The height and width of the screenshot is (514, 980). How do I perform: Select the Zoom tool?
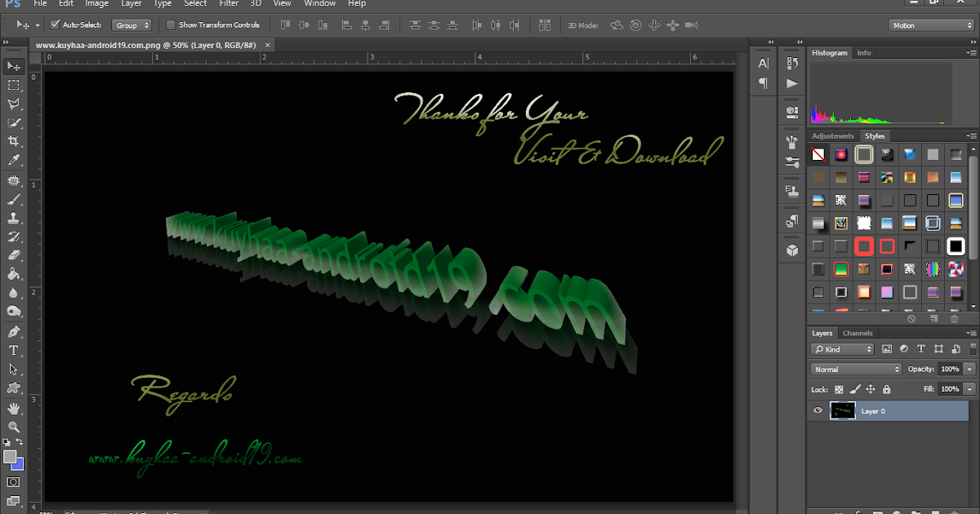14,427
